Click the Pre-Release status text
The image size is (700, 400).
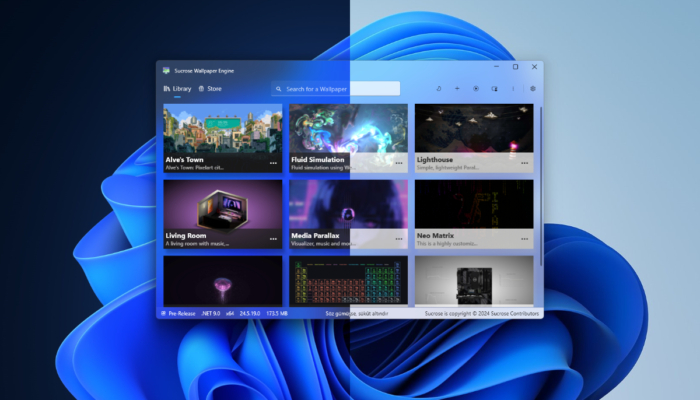[182, 313]
